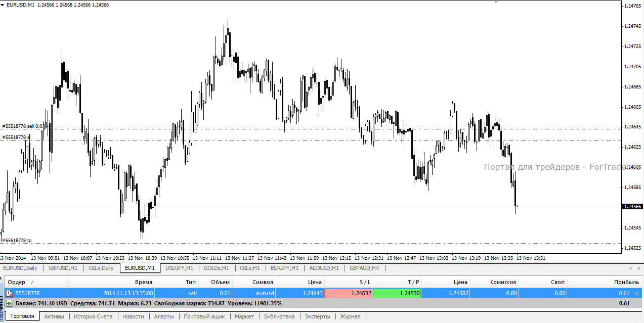Viewport: 644px width, 323px height.
Task: Switch to the GBPUSD,H1 chart tab
Action: click(63, 268)
